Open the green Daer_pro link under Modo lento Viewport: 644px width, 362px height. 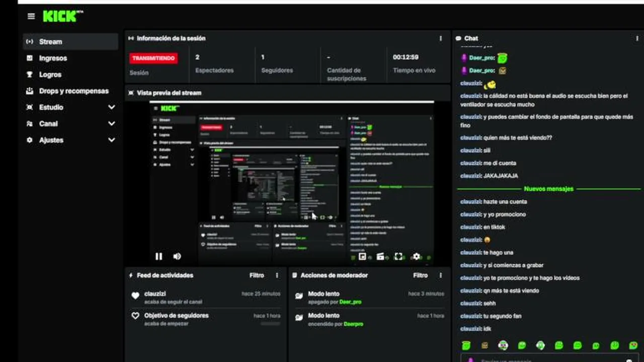[x=350, y=302]
